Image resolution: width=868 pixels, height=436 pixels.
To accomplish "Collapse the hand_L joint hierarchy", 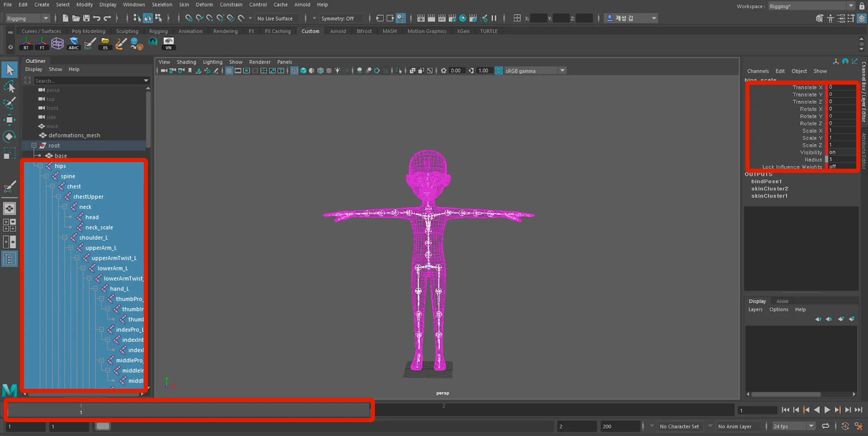I will pos(95,288).
